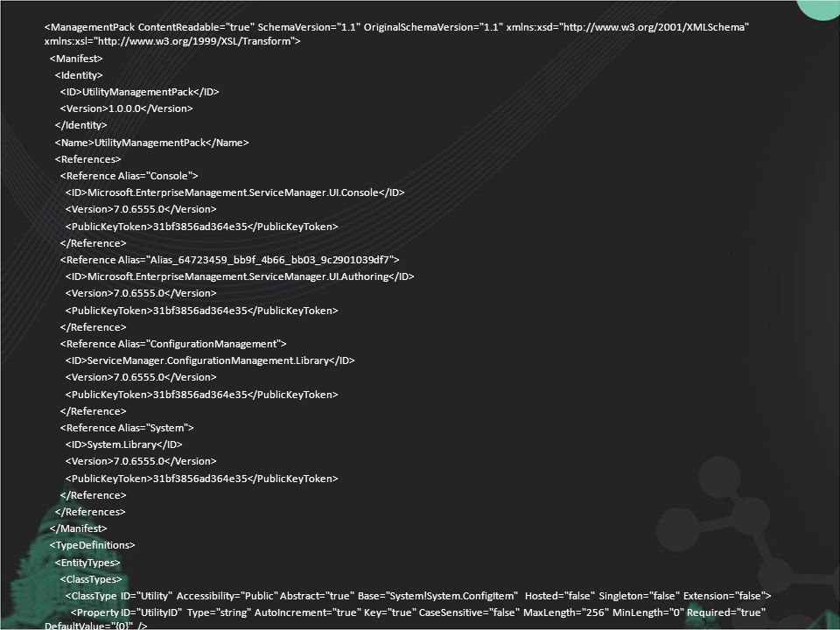Click the ServiceManager.UI.Console ID line

tap(235, 192)
